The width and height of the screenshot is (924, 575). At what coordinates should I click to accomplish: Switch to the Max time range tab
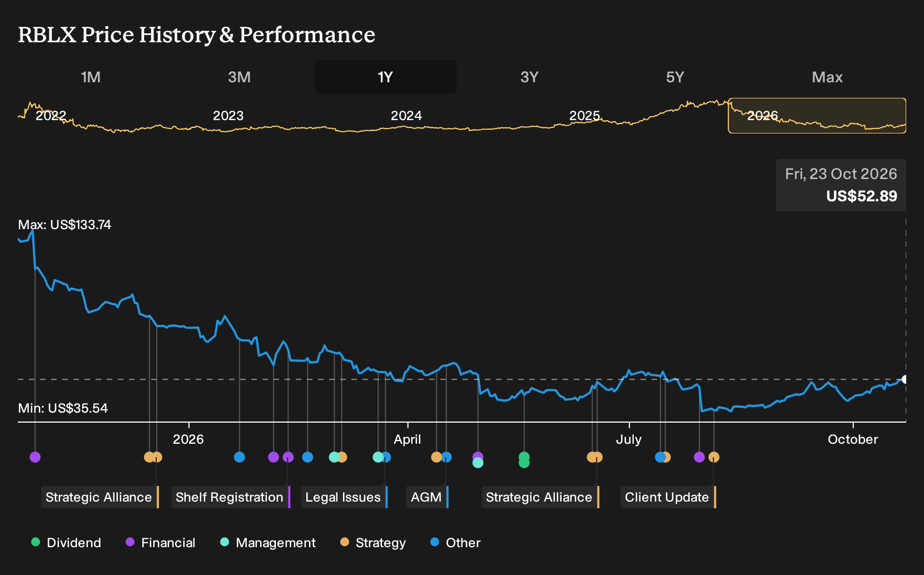tap(827, 77)
